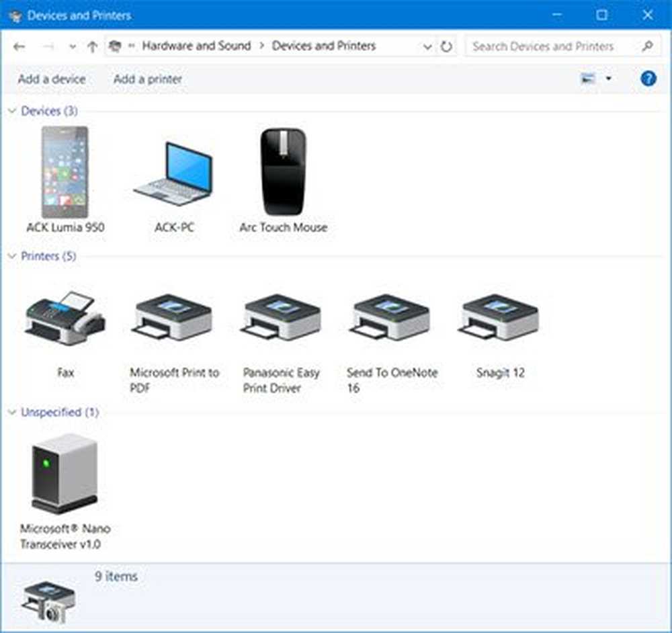
Task: Click the Panasonic Easy Print Driver label
Action: point(281,380)
